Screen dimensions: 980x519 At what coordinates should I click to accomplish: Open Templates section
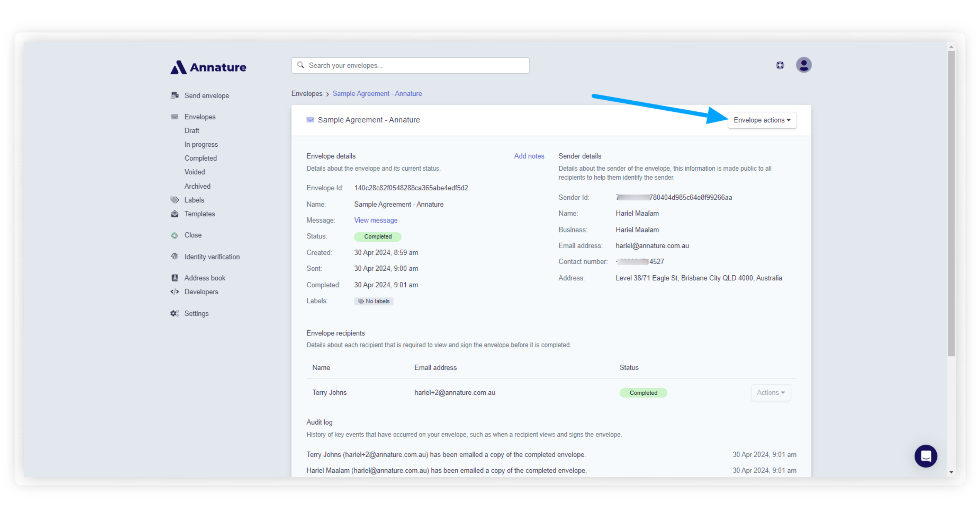tap(199, 214)
